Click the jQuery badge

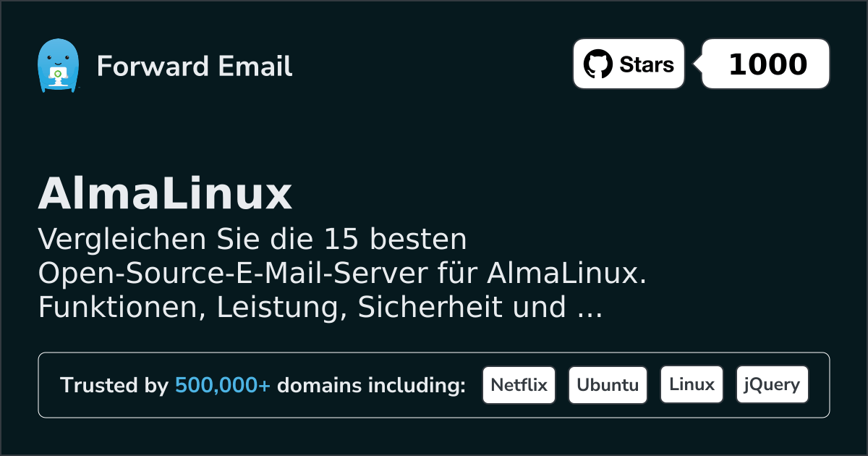click(x=772, y=385)
